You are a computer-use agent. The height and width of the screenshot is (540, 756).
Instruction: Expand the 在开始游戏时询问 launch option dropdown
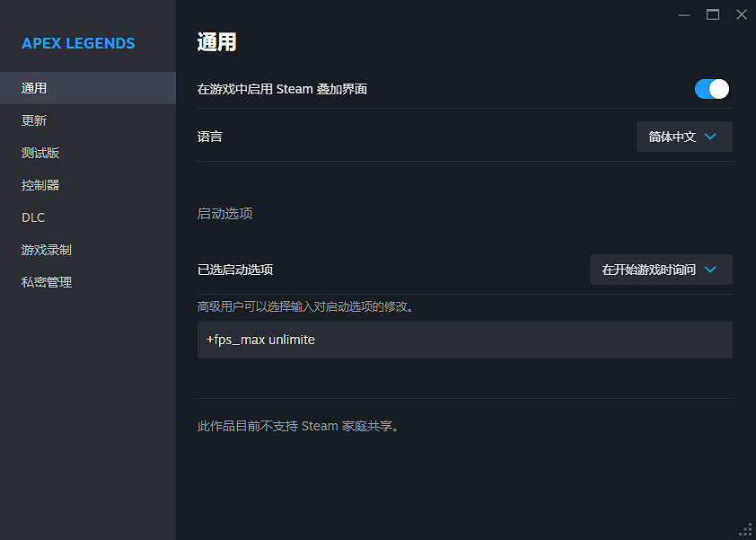661,270
